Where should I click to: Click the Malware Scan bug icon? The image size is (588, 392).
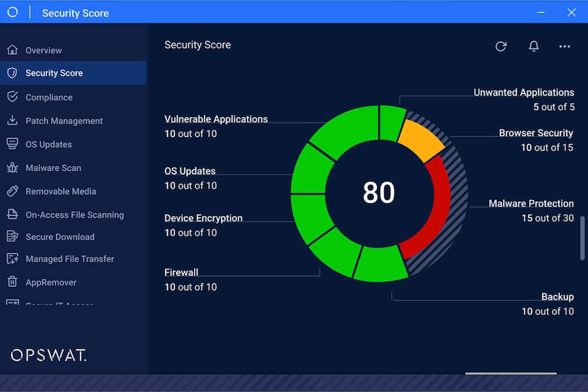(x=12, y=168)
